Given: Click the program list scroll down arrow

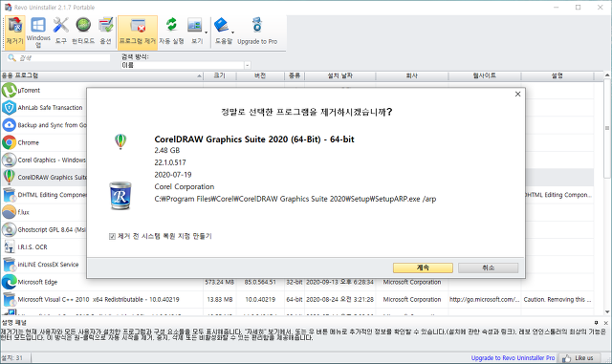Looking at the screenshot, I should click(x=607, y=311).
